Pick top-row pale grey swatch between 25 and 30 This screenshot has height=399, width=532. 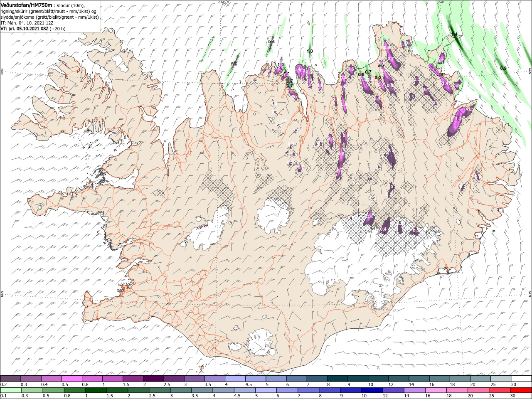tap(501, 379)
